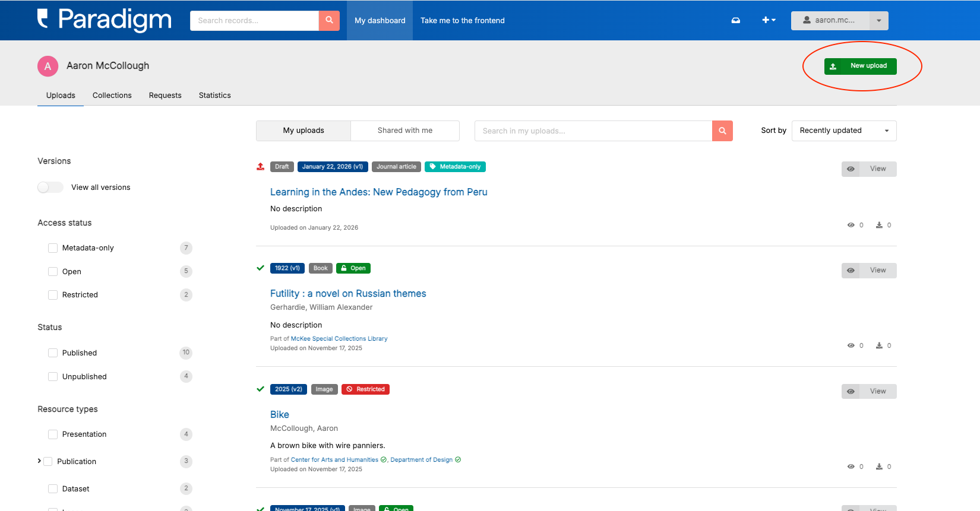Open the aaron.mc... user account button
Image resolution: width=980 pixels, height=511 pixels.
pyautogui.click(x=830, y=20)
